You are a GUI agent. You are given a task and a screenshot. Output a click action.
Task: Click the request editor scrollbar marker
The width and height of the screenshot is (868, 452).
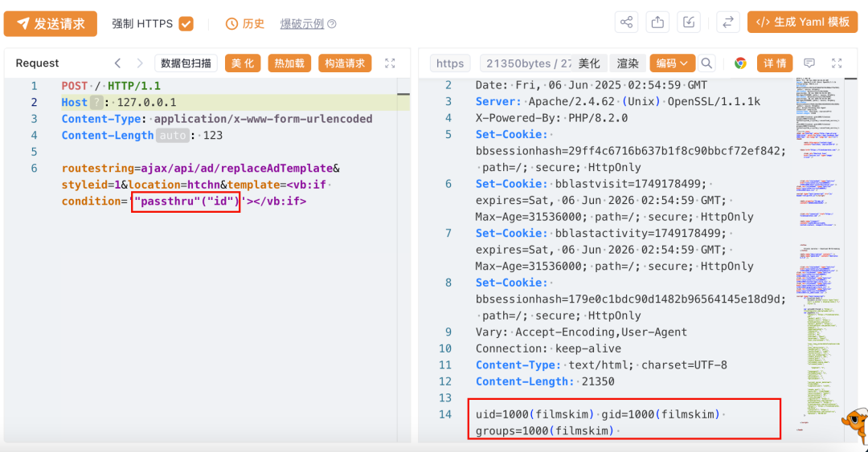[x=403, y=94]
